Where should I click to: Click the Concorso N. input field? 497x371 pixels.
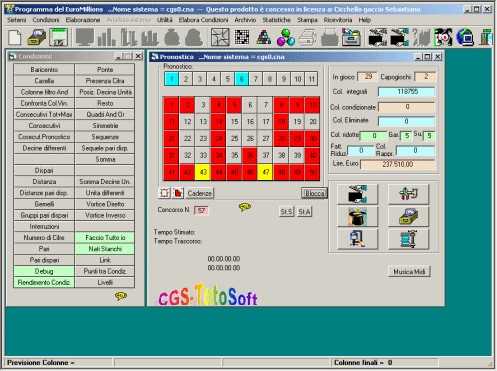tap(201, 211)
